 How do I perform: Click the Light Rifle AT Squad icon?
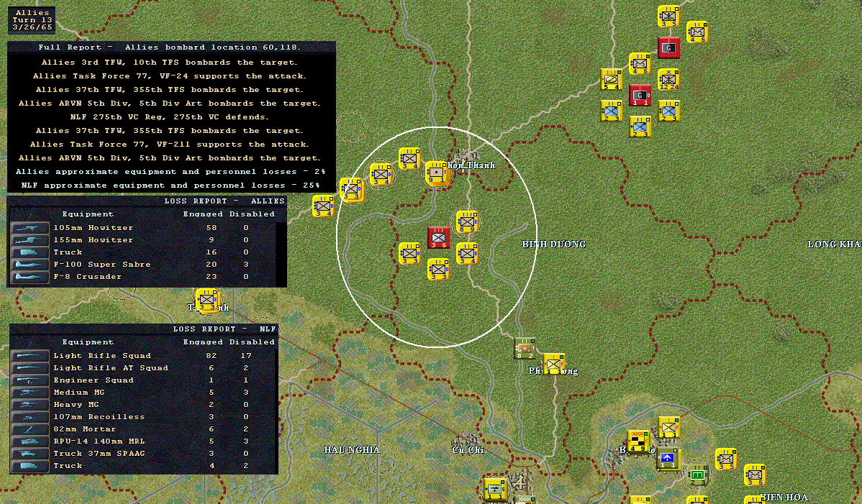coord(30,368)
